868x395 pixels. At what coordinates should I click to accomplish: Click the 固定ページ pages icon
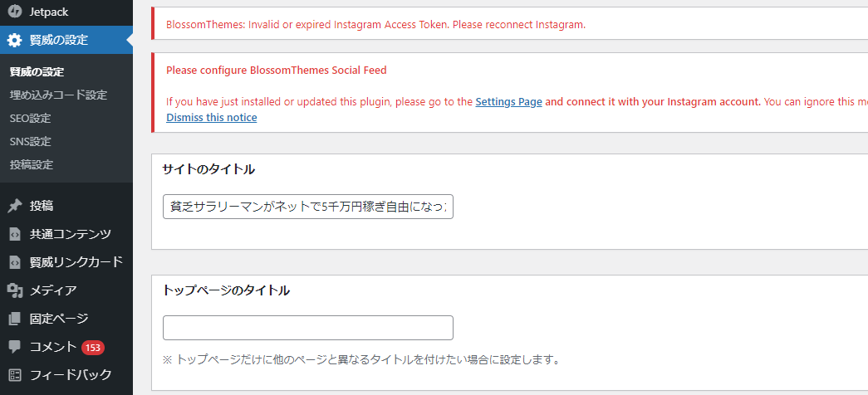click(15, 318)
